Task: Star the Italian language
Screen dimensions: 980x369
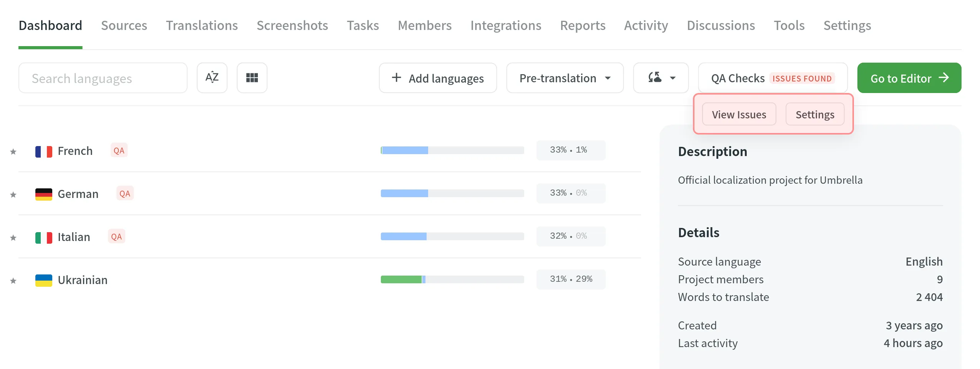Action: click(13, 238)
